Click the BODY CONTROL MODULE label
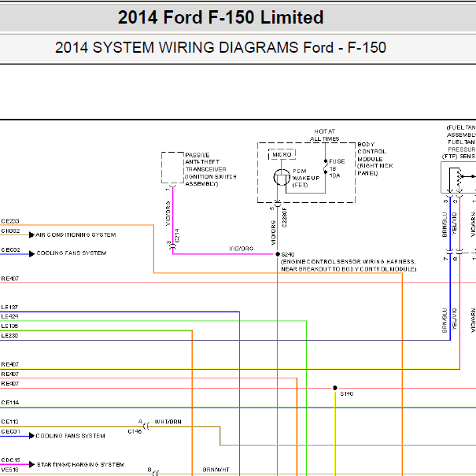This screenshot has height=476, width=476. point(375,159)
